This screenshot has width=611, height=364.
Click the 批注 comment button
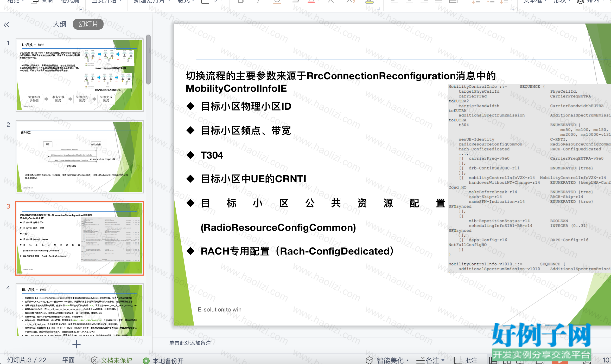(466, 360)
